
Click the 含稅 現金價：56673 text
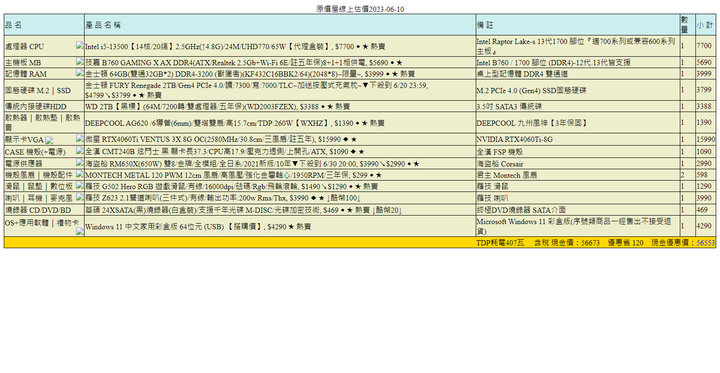(x=567, y=243)
